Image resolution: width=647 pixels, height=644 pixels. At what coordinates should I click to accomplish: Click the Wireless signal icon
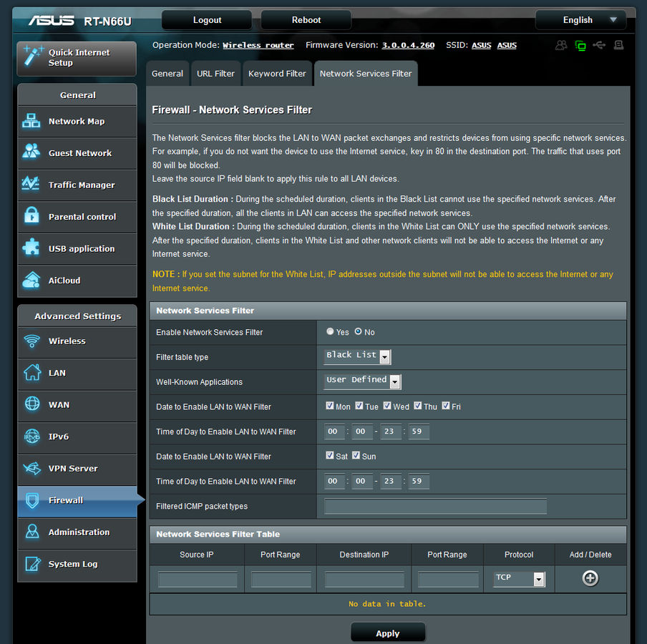31,341
